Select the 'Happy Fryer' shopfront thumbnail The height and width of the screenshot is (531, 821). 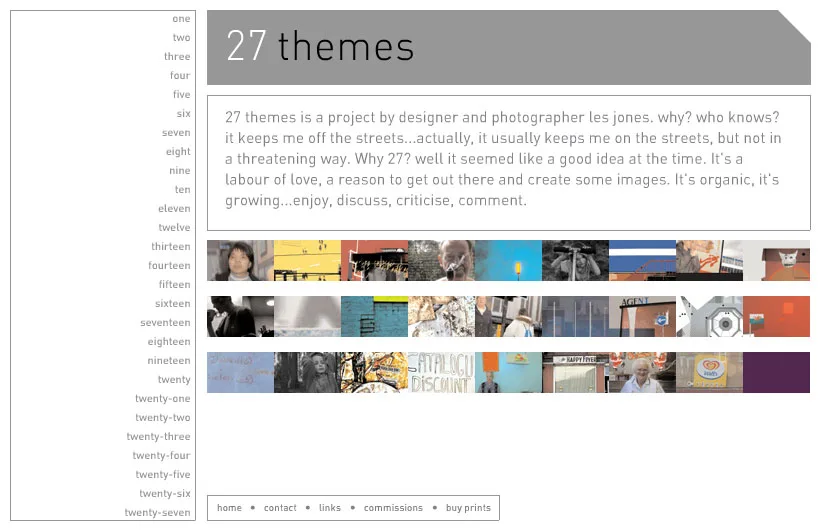[575, 372]
